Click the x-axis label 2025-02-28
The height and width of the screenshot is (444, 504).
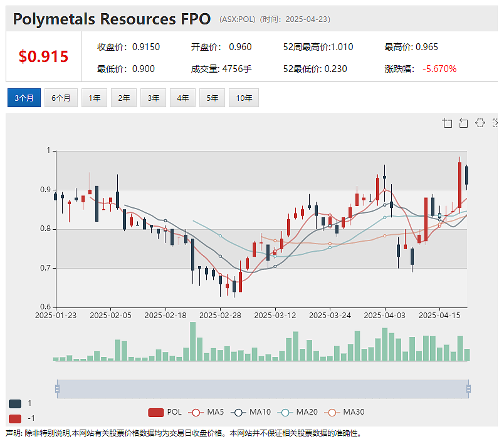pyautogui.click(x=220, y=316)
